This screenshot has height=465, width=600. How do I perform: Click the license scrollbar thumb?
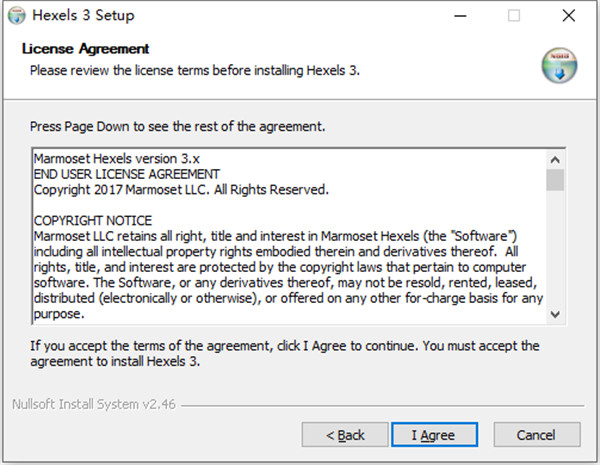[x=555, y=180]
